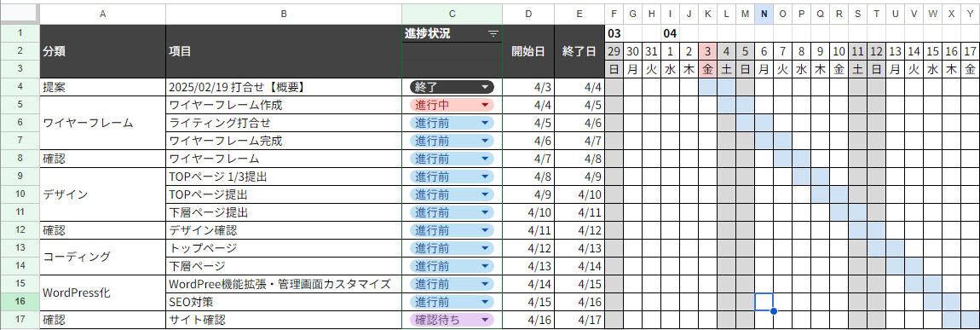Select the merged ワイヤーフレーム category cell in column A

click(x=102, y=123)
